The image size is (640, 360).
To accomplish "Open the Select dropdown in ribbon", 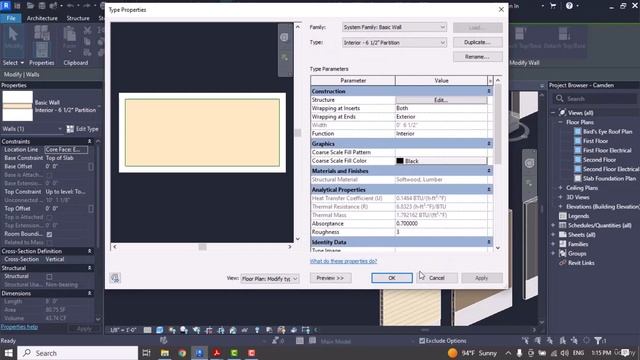I will [x=13, y=63].
